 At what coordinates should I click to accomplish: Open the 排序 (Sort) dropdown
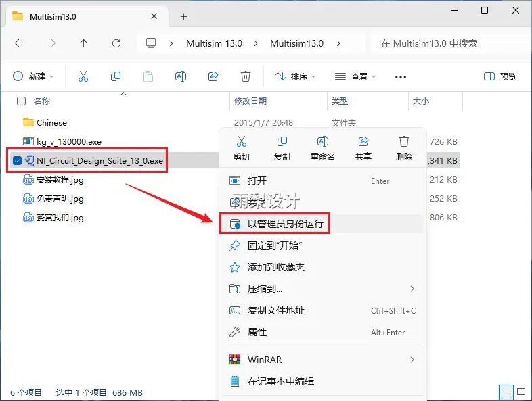coord(295,76)
